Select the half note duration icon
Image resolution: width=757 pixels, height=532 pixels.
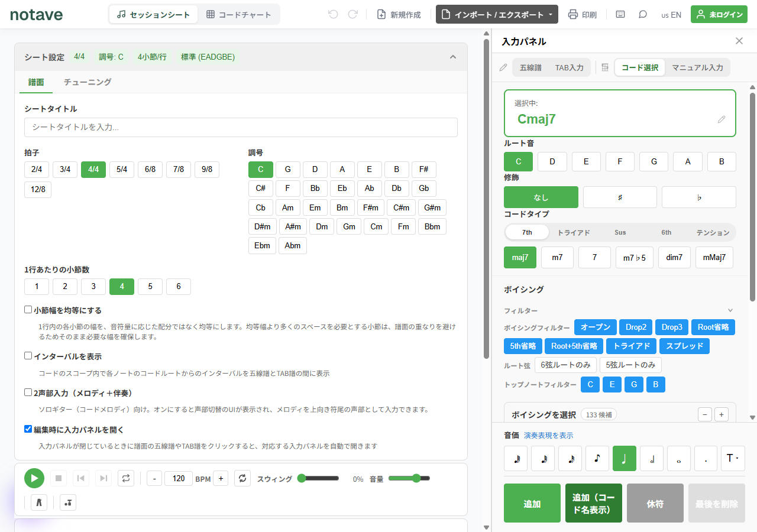pos(652,458)
